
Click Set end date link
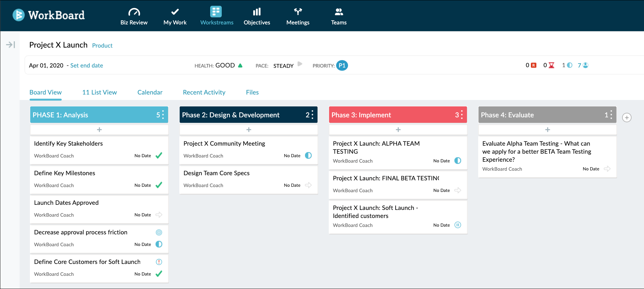87,66
